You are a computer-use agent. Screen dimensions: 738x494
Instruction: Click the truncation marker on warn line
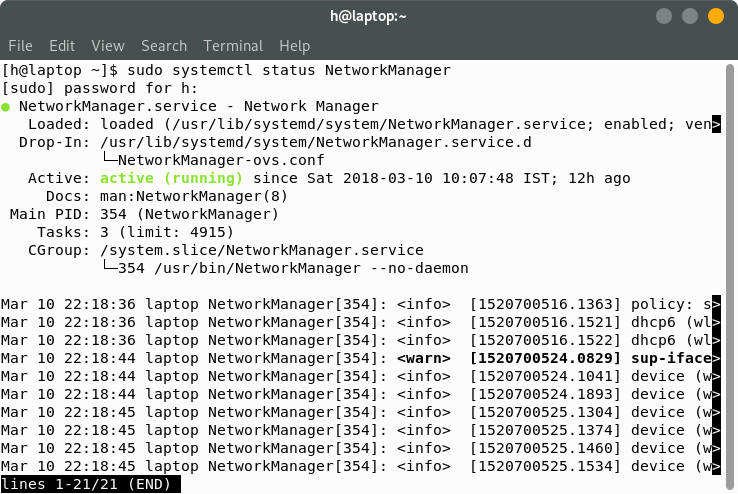coord(716,358)
